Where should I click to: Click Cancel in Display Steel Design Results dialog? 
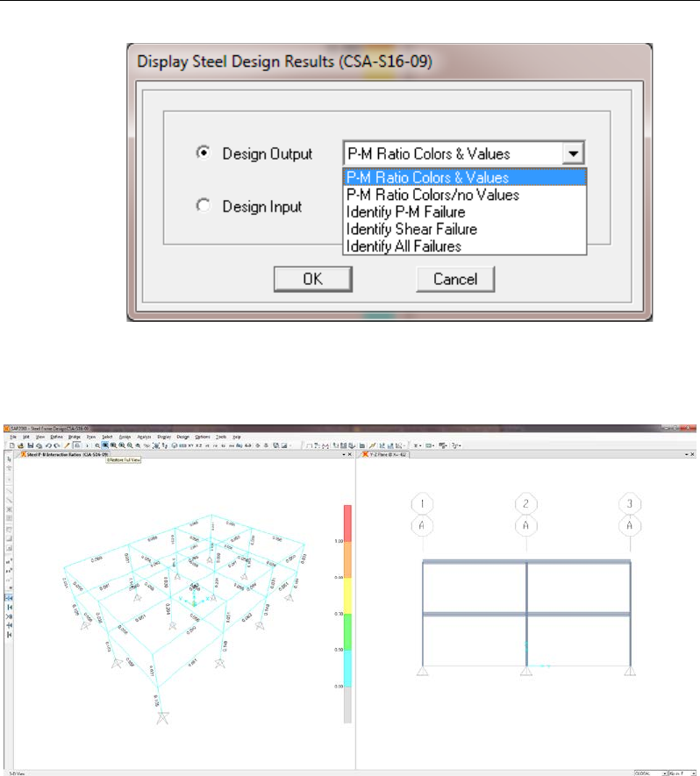coord(455,279)
